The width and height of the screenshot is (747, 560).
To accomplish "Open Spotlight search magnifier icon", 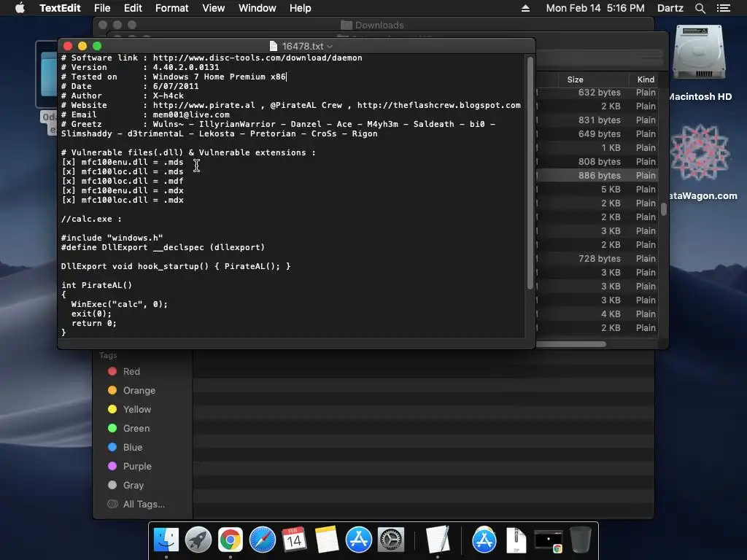I will (x=700, y=8).
